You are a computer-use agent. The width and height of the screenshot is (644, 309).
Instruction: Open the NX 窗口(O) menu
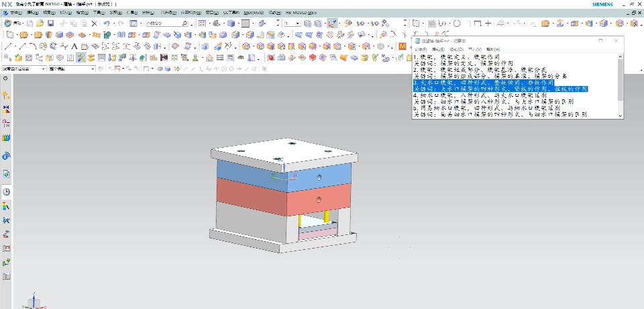tap(213, 13)
